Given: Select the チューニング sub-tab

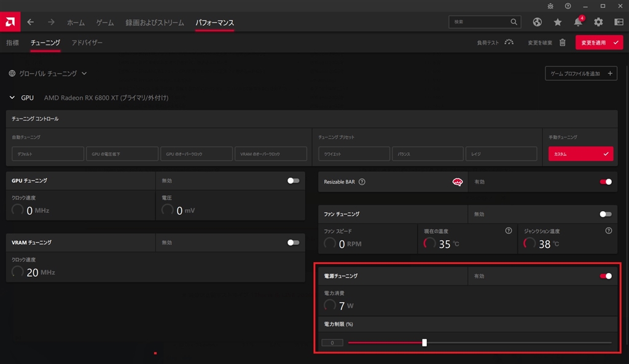Looking at the screenshot, I should [x=45, y=42].
